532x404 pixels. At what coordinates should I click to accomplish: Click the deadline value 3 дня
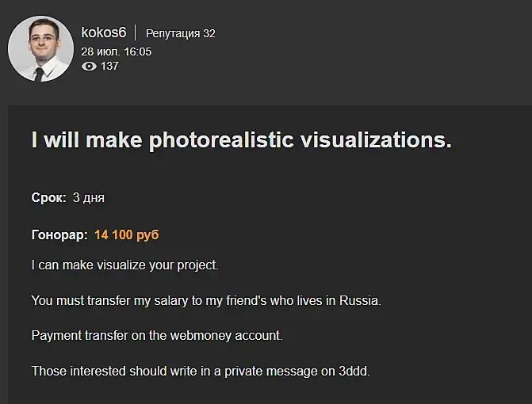88,198
